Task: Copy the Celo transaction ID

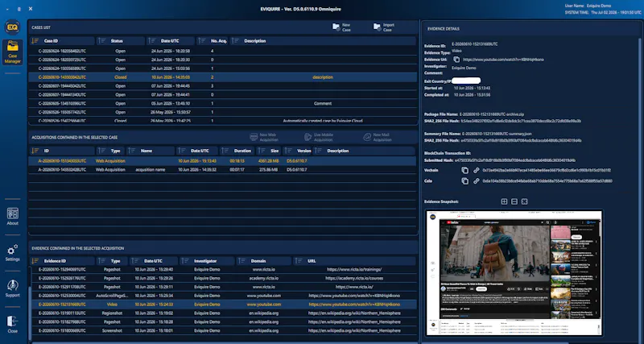Action: pyautogui.click(x=465, y=180)
